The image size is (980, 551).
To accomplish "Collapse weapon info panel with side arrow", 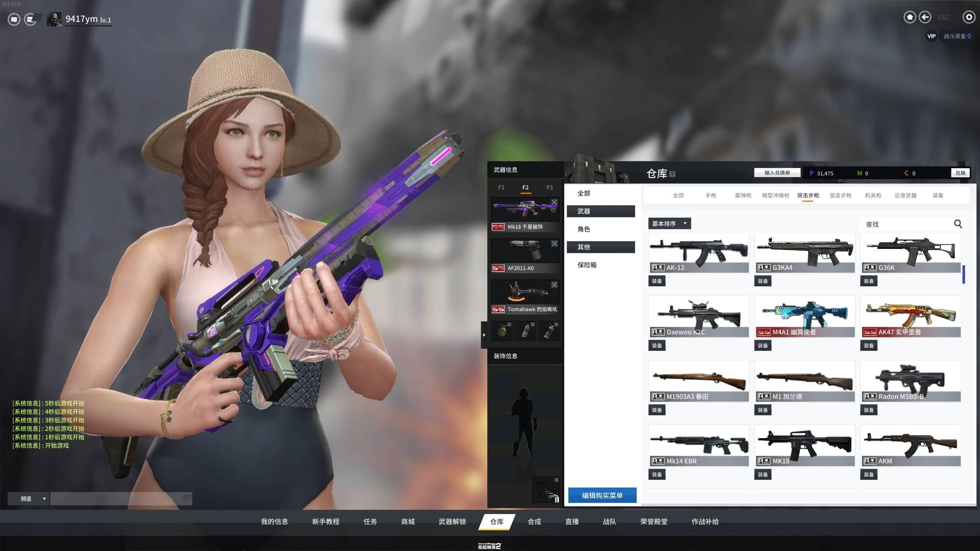I will (x=484, y=335).
